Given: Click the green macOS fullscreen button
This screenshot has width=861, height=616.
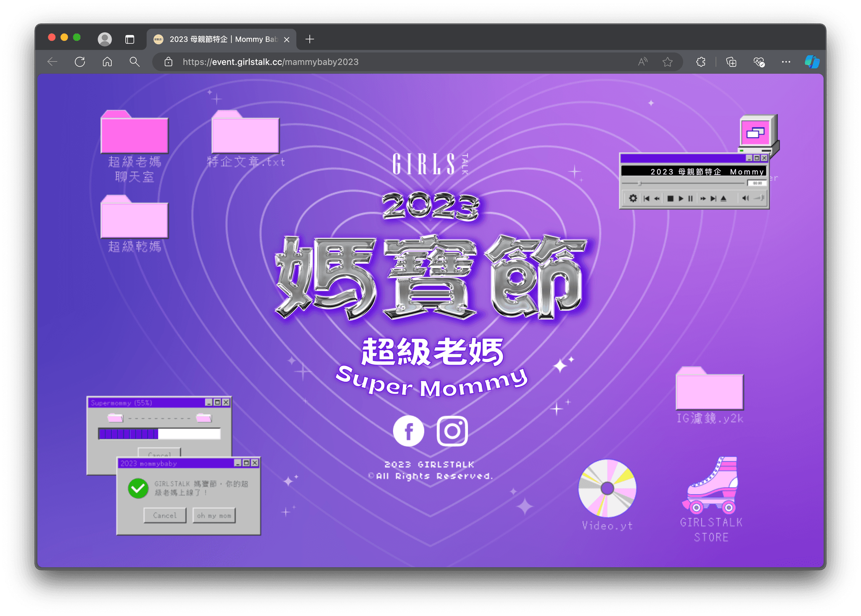Looking at the screenshot, I should pyautogui.click(x=77, y=37).
